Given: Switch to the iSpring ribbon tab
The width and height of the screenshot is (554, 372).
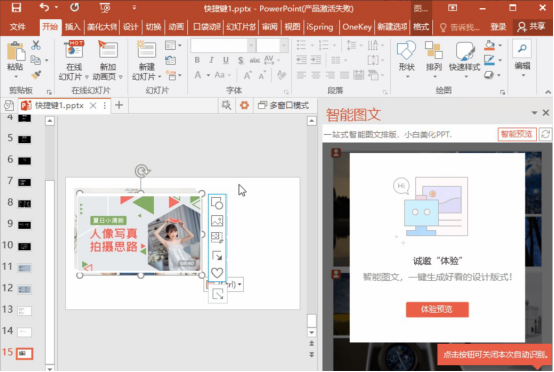Looking at the screenshot, I should pos(320,27).
